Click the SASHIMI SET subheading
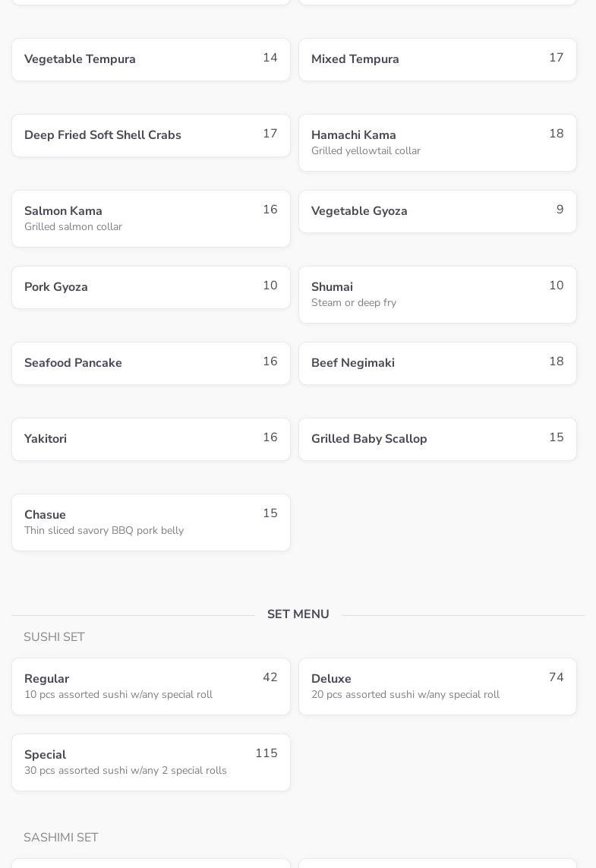This screenshot has width=596, height=868. [x=61, y=838]
